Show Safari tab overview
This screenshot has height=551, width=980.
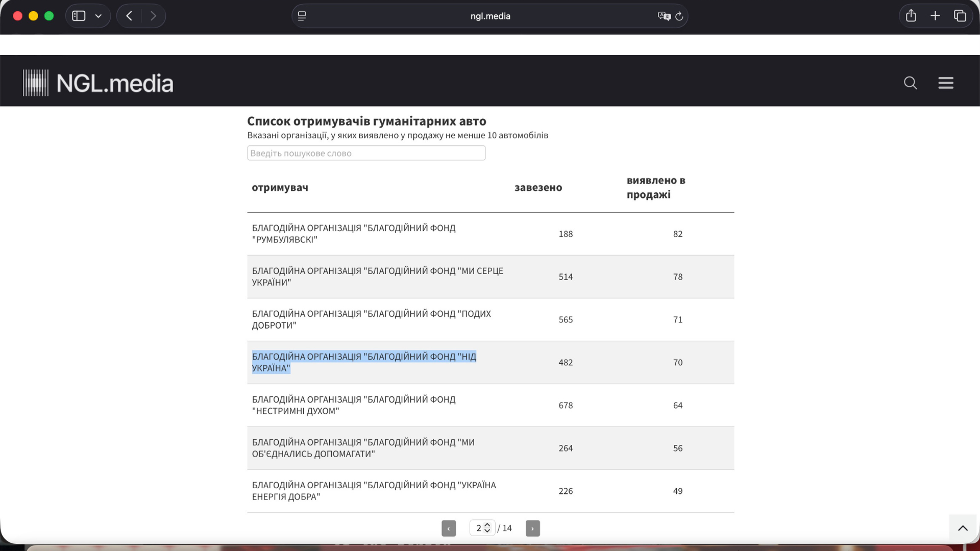pyautogui.click(x=960, y=16)
